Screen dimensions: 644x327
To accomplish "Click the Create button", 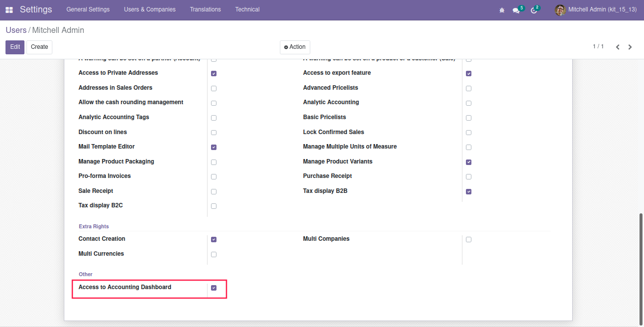I will pos(39,47).
